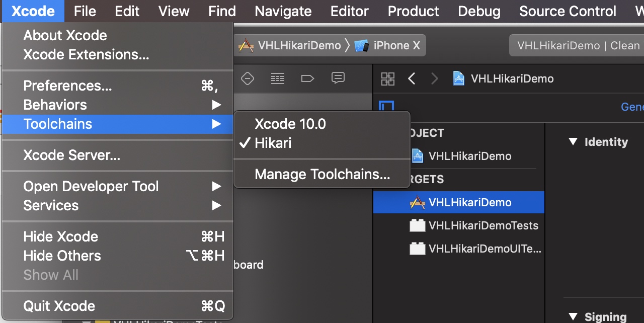The width and height of the screenshot is (644, 323).
Task: Select the Xcode 10.0 toolchain
Action: (290, 124)
